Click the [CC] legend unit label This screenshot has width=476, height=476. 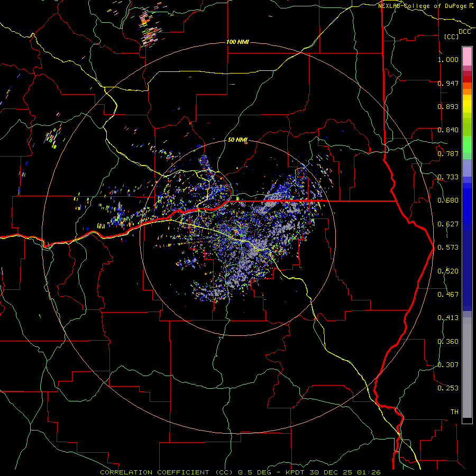tap(452, 36)
